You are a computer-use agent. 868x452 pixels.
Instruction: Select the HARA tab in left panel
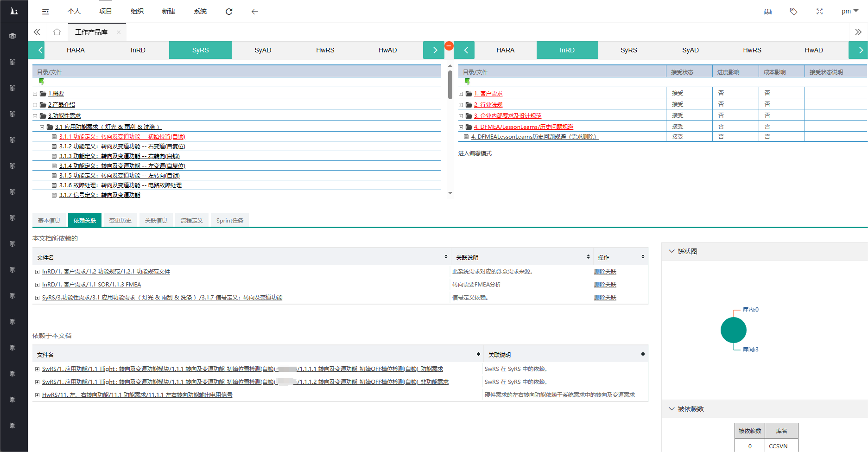[76, 50]
